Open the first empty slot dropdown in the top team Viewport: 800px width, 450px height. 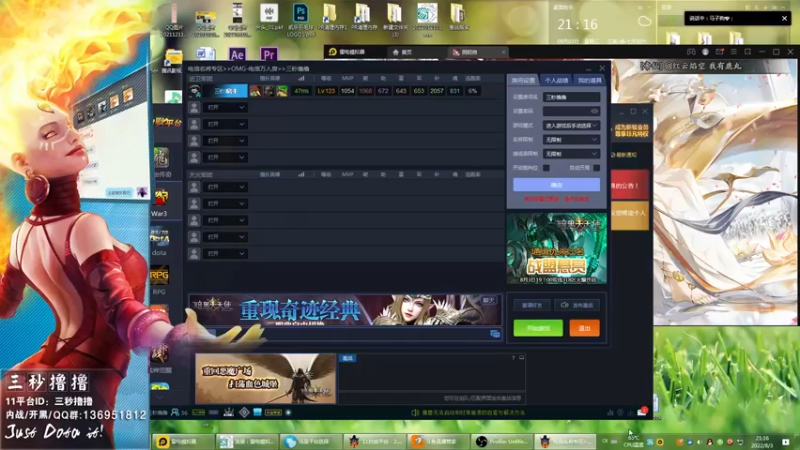(225, 108)
